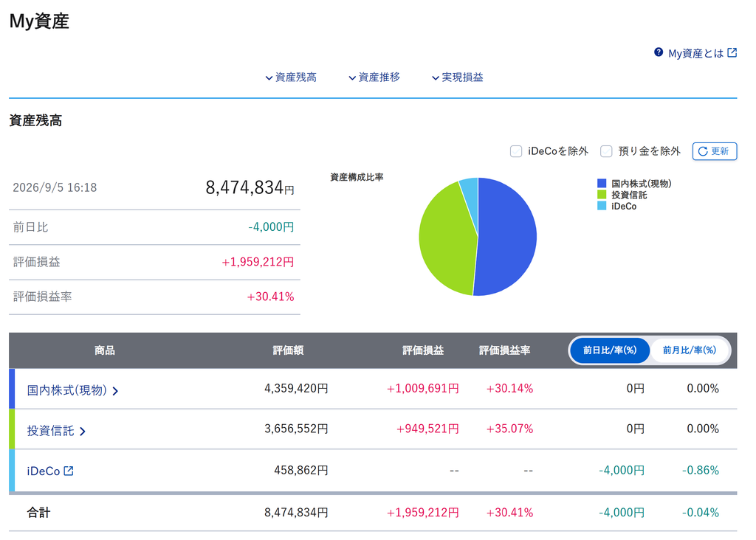Viewport: 756px width, 540px height.
Task: Jump to 実現損益 section anchor
Action: 458,77
